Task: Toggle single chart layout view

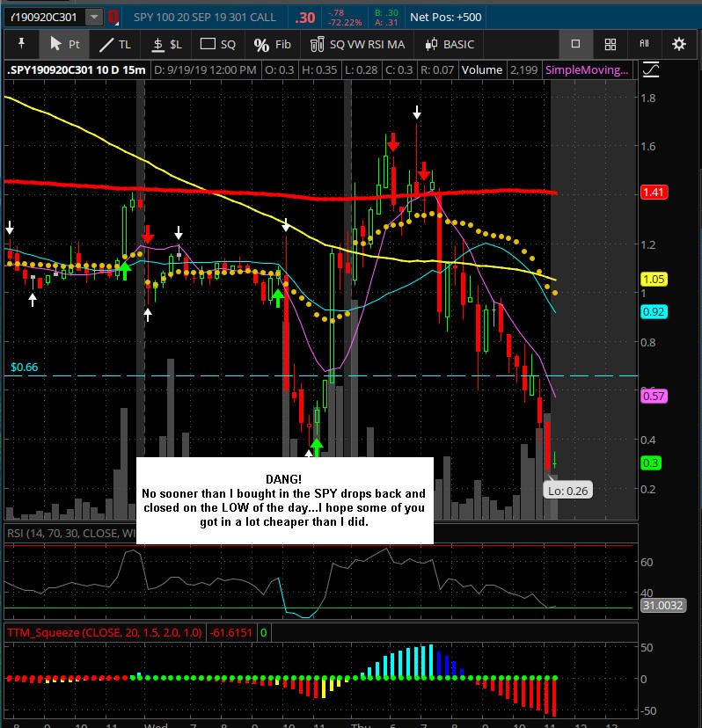Action: tap(575, 44)
